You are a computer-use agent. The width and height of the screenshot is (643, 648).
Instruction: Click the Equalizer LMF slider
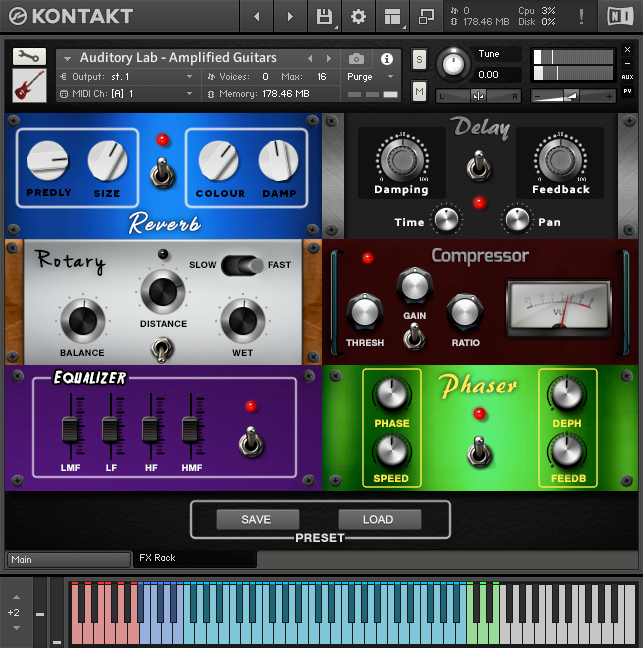(70, 429)
